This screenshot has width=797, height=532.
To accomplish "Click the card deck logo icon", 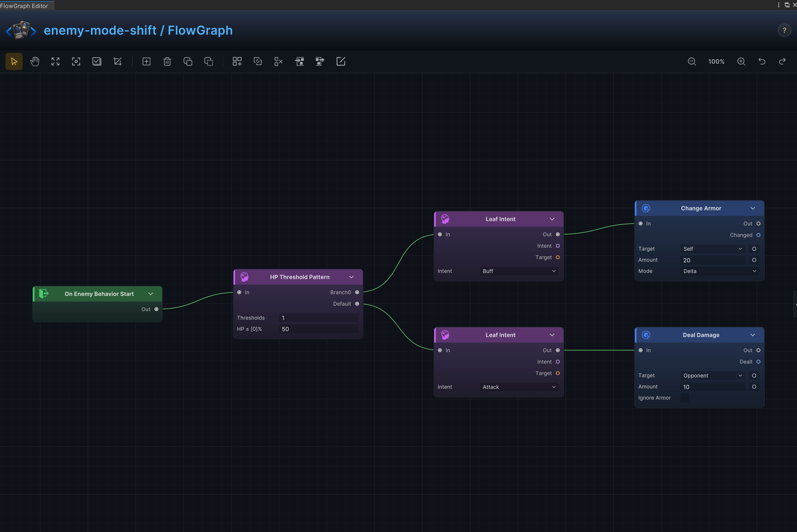I will (21, 30).
